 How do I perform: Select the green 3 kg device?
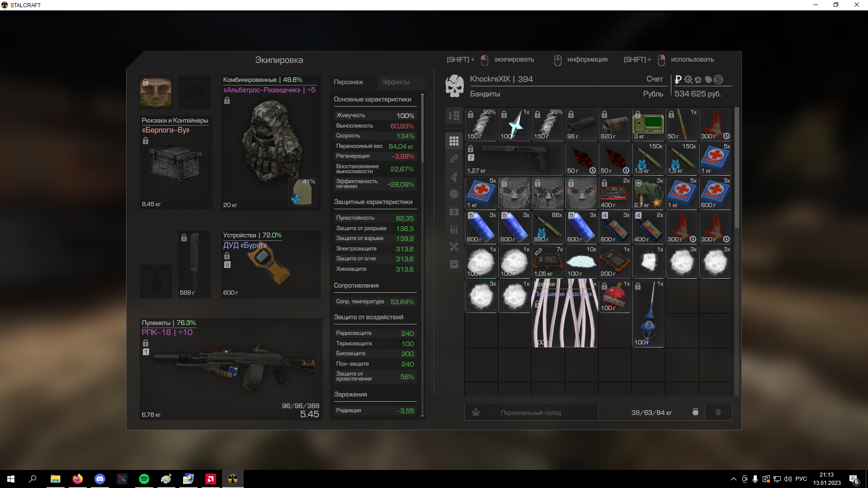point(648,124)
